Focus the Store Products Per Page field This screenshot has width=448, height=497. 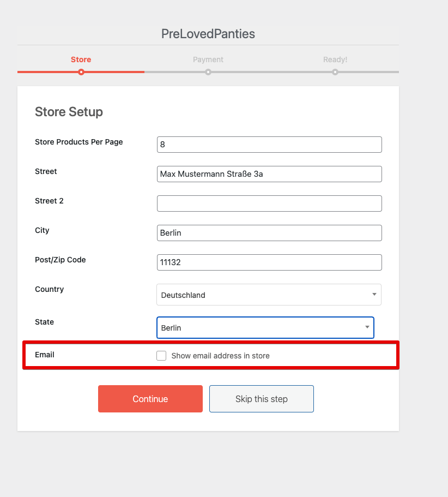pos(269,145)
